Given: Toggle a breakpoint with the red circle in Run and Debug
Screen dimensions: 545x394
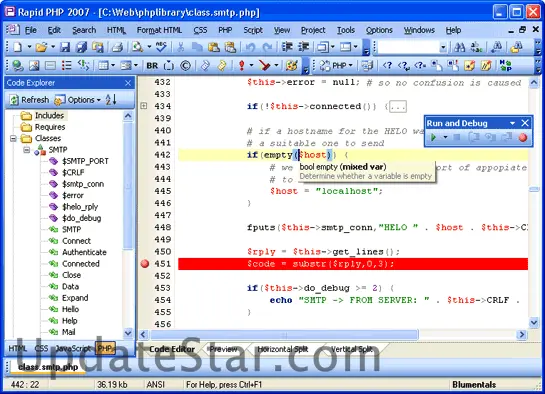Looking at the screenshot, I should [x=523, y=138].
